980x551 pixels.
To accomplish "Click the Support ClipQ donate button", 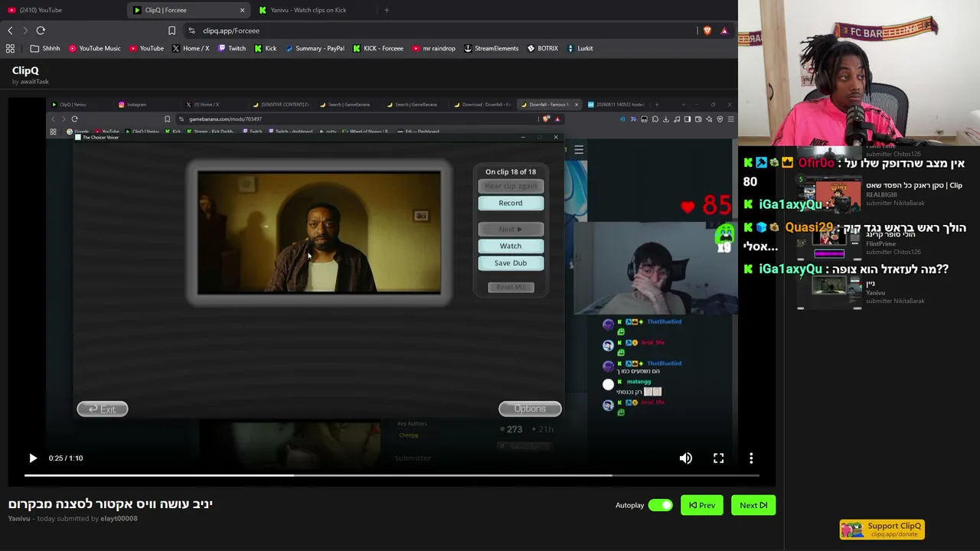I will click(882, 529).
